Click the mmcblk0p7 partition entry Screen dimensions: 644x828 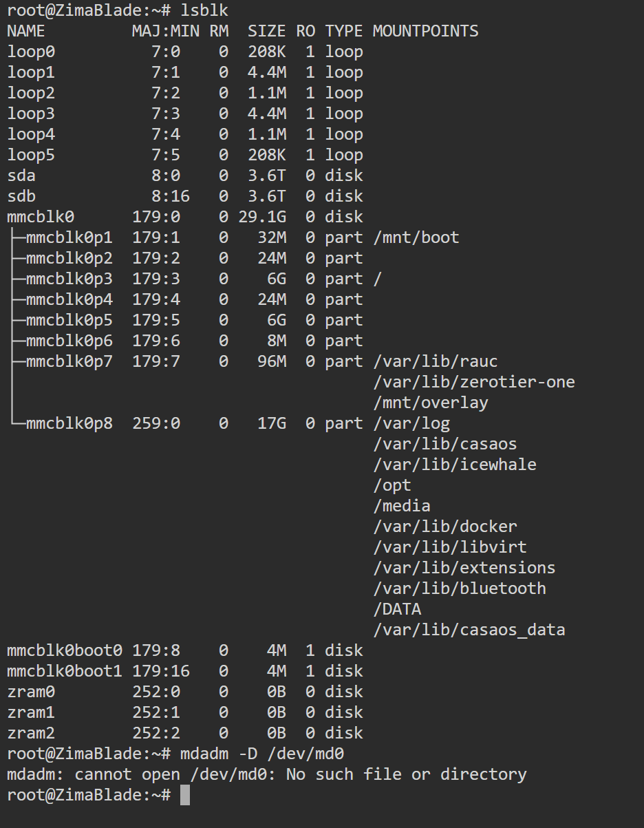coord(69,361)
